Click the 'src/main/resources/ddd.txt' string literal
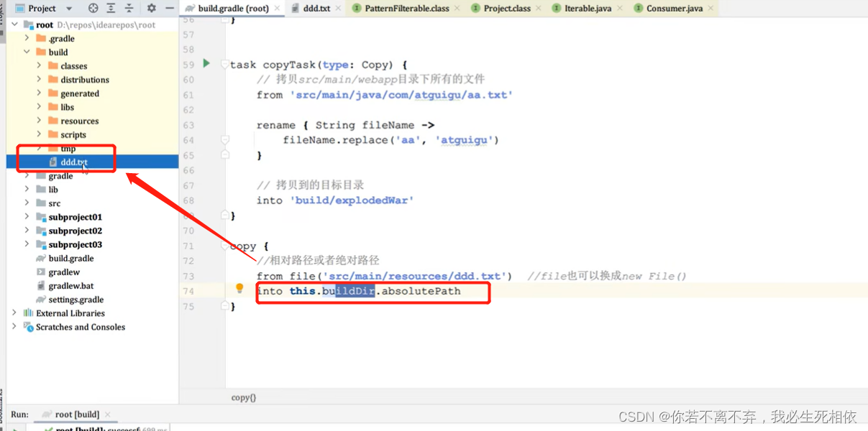 417,276
